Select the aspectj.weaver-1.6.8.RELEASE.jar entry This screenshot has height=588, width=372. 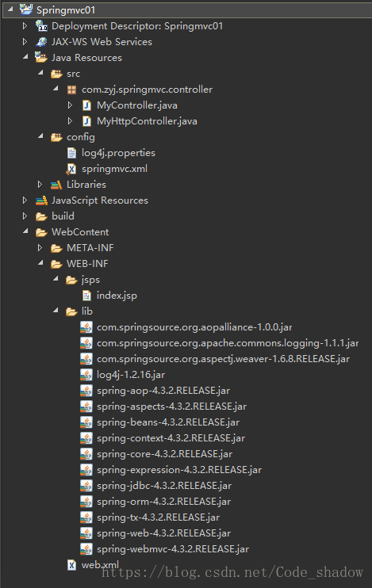pos(224,359)
